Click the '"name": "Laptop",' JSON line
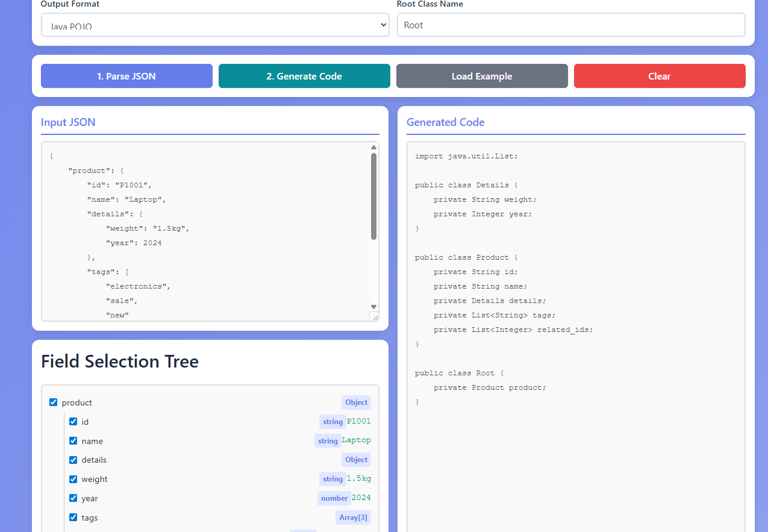The image size is (768, 532). (x=126, y=199)
